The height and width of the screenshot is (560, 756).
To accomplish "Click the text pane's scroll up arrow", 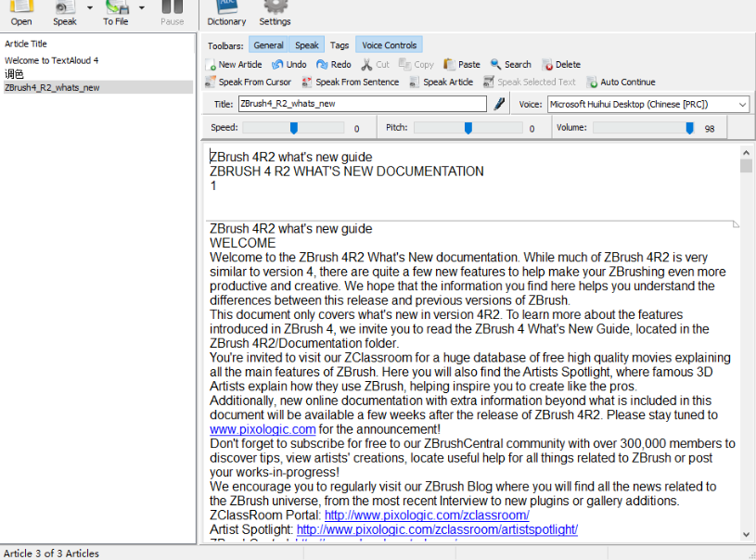I will pyautogui.click(x=747, y=152).
